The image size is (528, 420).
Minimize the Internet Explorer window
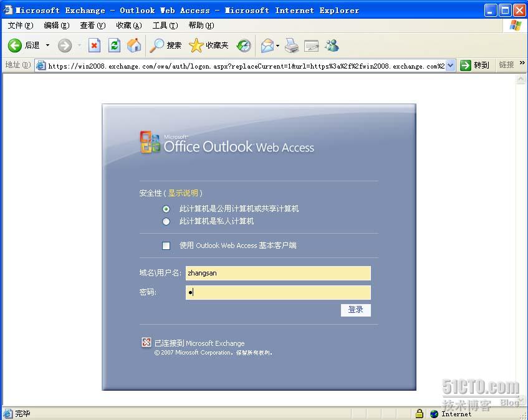(x=491, y=11)
